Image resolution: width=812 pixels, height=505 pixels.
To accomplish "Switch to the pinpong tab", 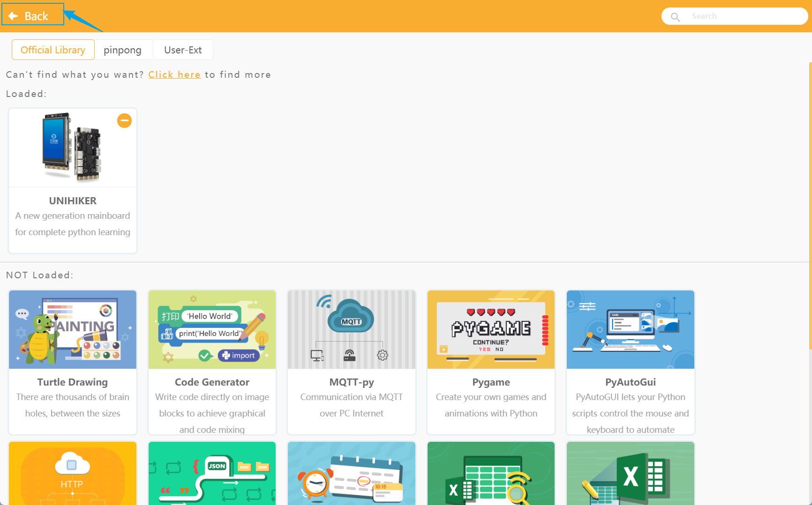I will point(123,50).
